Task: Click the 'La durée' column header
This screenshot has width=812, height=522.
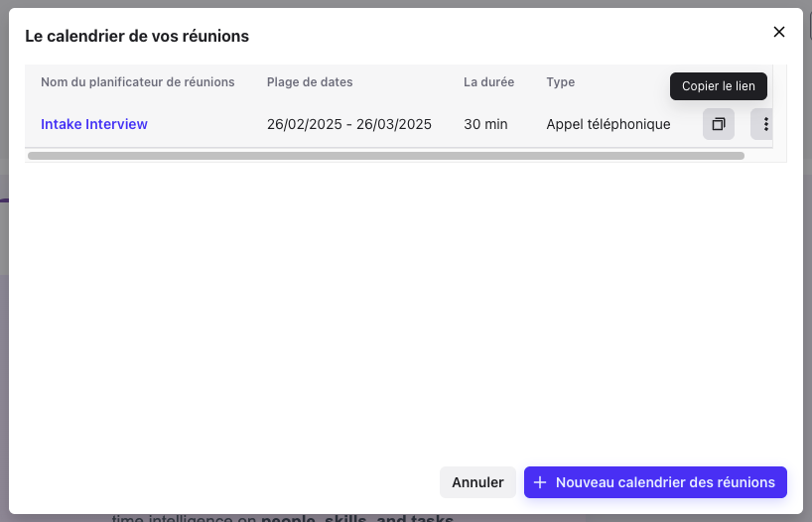Action: click(x=488, y=82)
